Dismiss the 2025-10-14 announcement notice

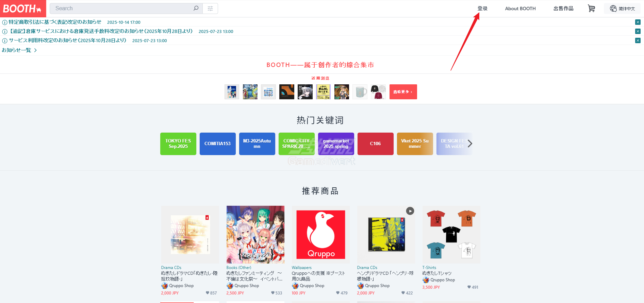(638, 22)
